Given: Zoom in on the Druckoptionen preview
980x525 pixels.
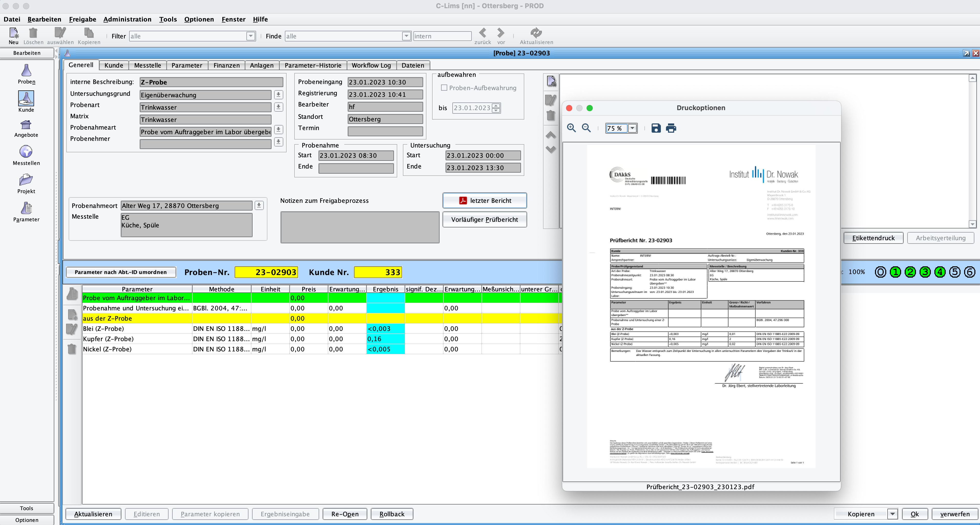Looking at the screenshot, I should 571,128.
